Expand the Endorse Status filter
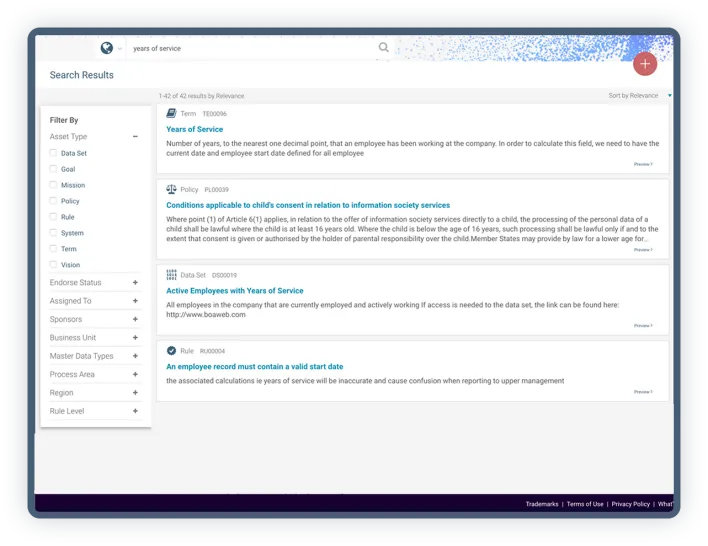The image size is (708, 546). tap(135, 283)
